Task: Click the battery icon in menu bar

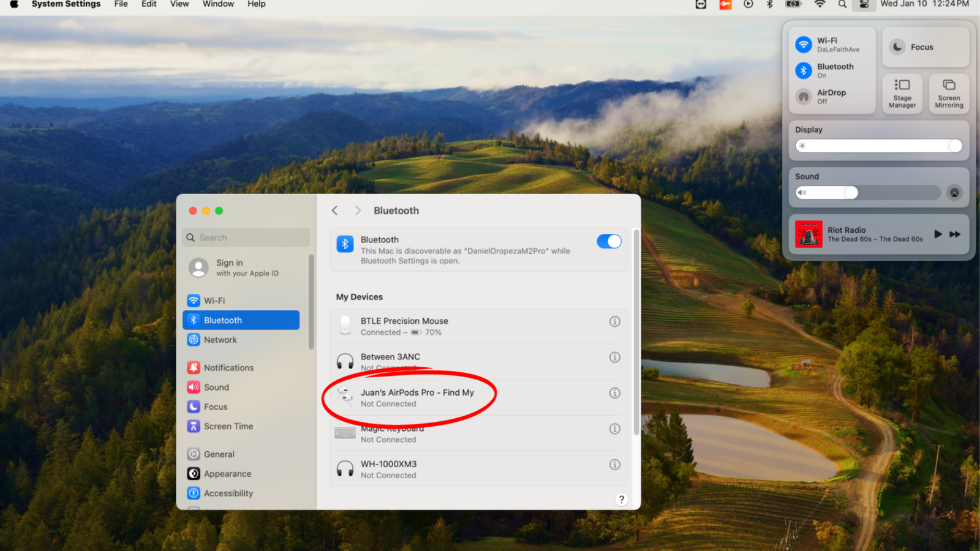Action: click(794, 4)
